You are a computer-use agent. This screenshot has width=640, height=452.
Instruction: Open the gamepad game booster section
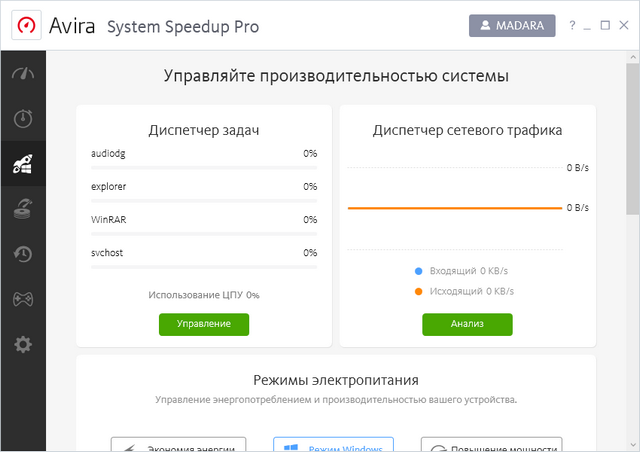tap(22, 299)
